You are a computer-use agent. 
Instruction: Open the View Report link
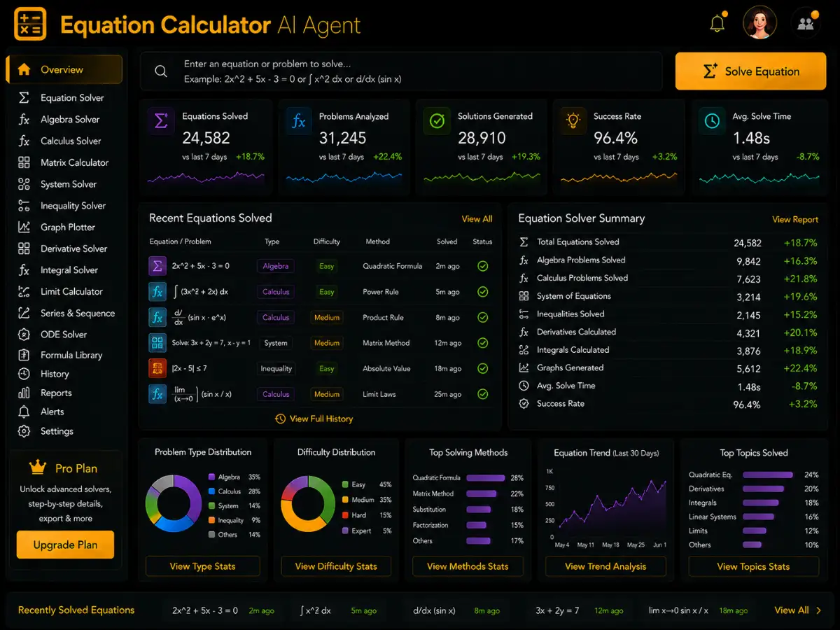(x=794, y=220)
